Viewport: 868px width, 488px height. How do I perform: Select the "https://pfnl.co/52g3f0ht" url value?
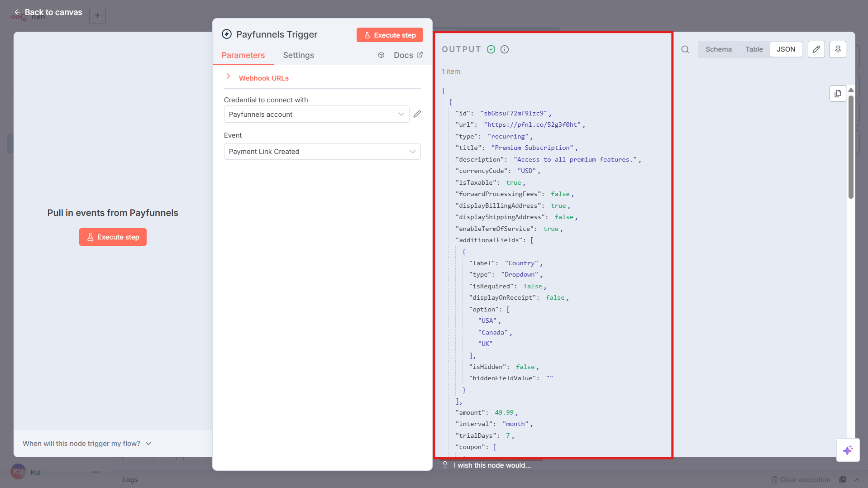(x=532, y=124)
